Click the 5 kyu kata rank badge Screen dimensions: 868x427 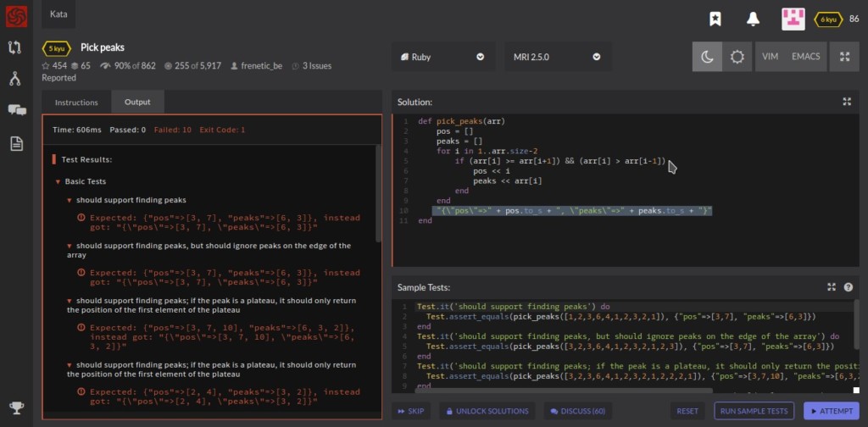coord(57,48)
